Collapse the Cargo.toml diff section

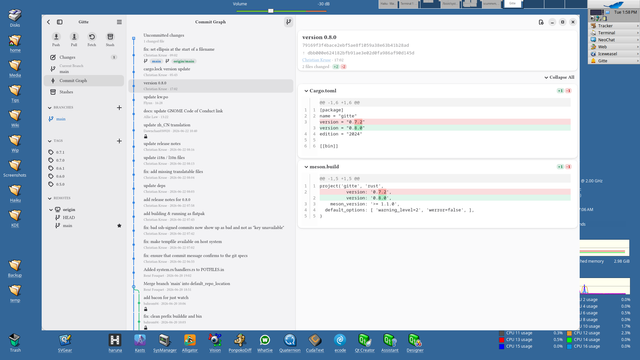(306, 91)
